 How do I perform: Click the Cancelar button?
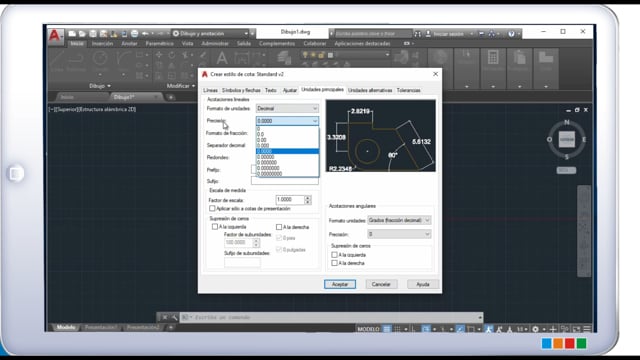(x=381, y=284)
